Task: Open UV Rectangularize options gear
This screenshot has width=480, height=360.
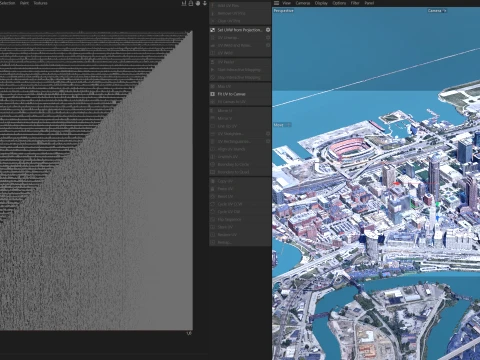Action: pyautogui.click(x=268, y=141)
